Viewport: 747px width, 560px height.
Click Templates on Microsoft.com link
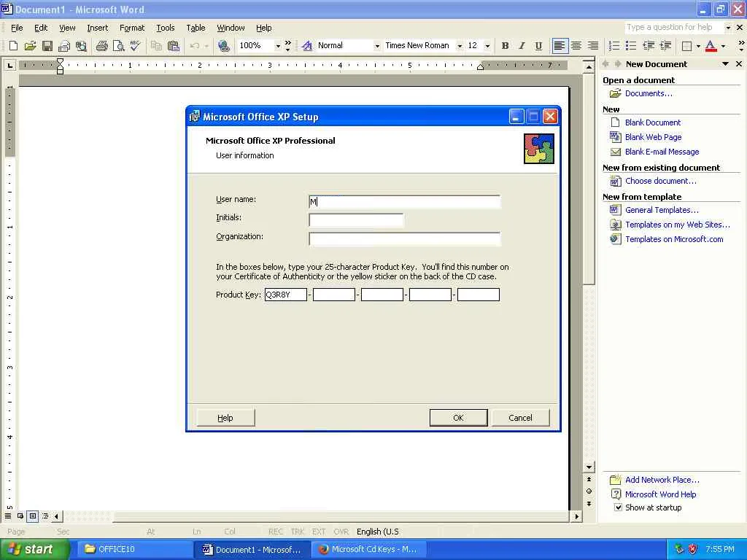click(x=674, y=239)
